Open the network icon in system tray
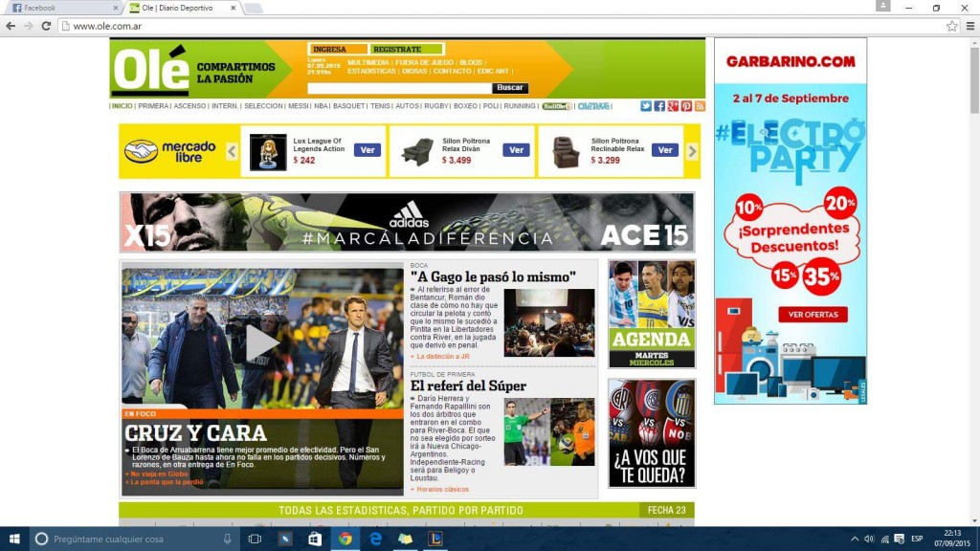 click(884, 539)
